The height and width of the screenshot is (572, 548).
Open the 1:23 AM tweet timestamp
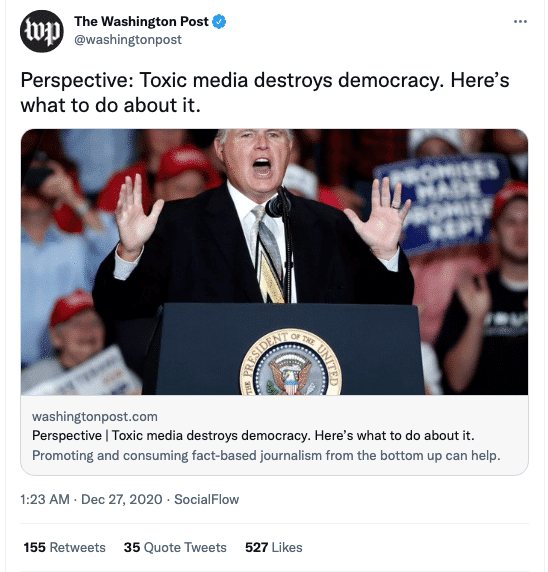45,499
